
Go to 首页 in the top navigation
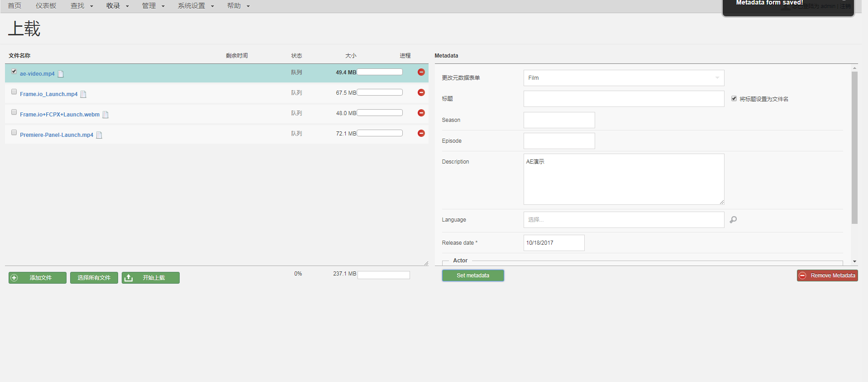[x=14, y=6]
